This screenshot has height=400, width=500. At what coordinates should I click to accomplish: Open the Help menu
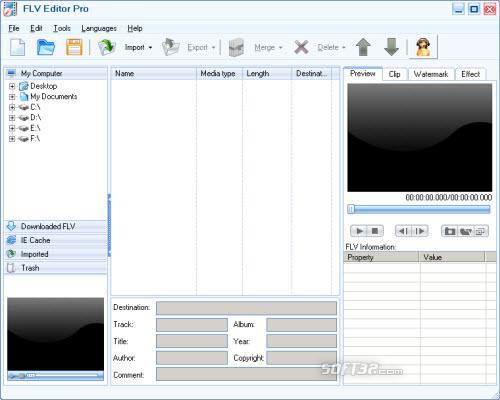point(135,28)
